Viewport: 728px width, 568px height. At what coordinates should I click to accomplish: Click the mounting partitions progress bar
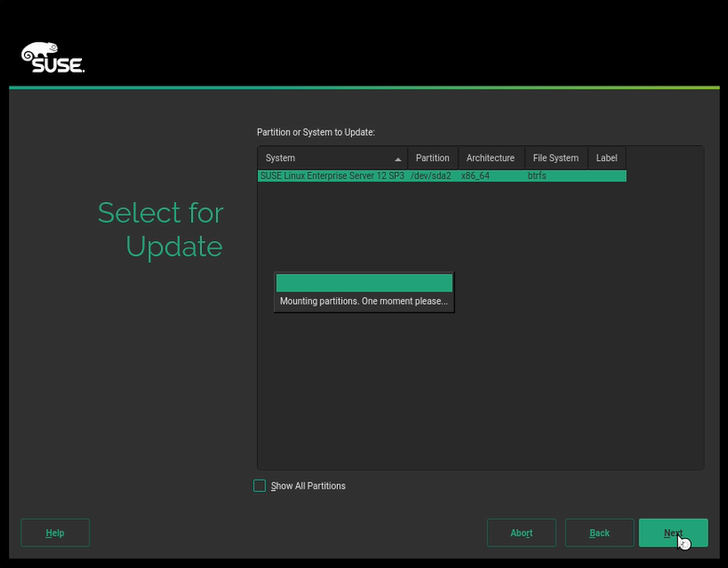tap(364, 283)
